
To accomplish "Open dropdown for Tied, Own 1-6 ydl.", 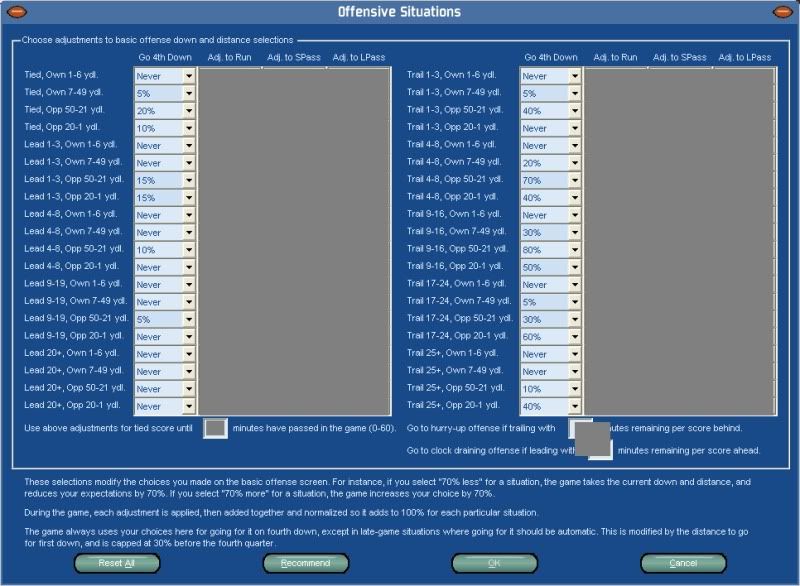I will pos(189,76).
